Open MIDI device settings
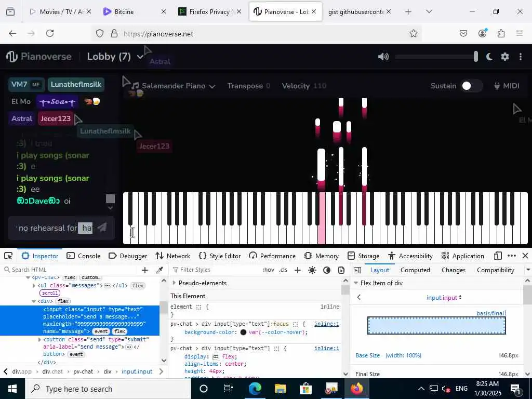 click(x=507, y=86)
